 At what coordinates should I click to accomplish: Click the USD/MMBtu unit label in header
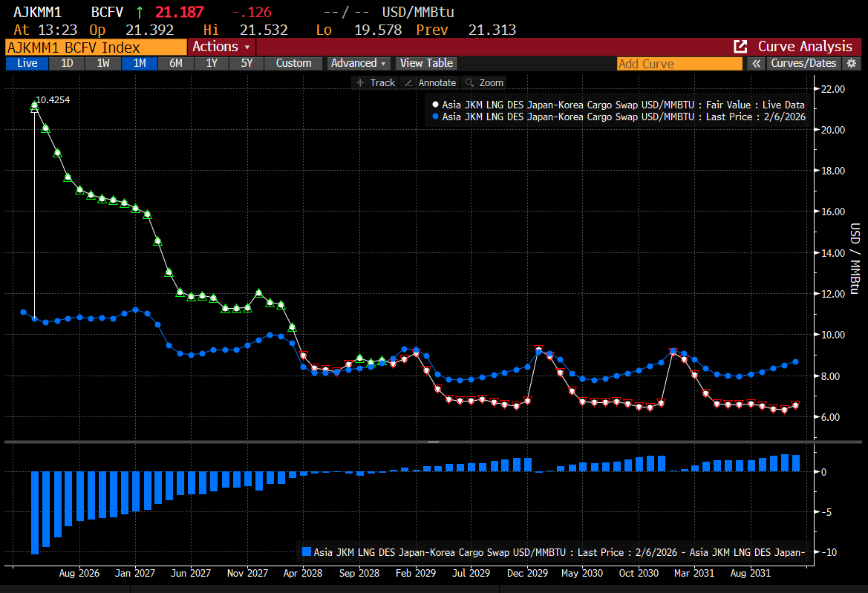pyautogui.click(x=418, y=12)
